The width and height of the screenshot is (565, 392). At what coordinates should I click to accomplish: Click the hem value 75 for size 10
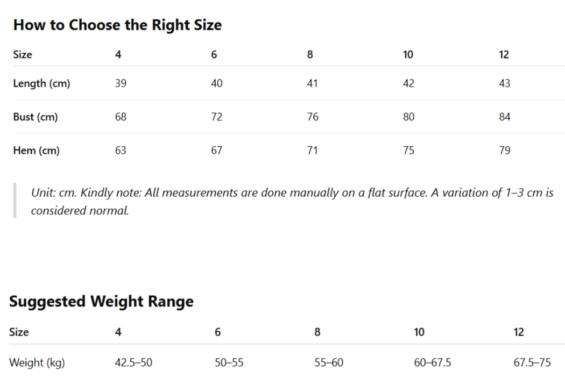[408, 151]
